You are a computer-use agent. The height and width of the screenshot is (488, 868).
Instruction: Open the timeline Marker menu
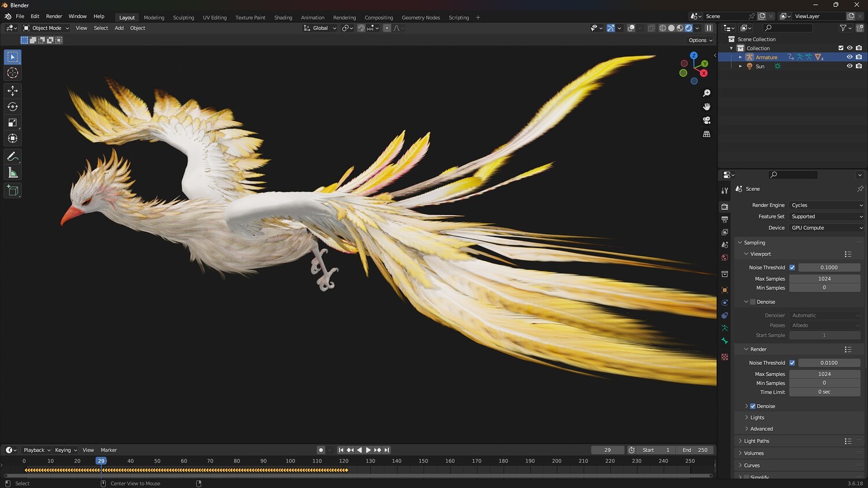pos(109,450)
